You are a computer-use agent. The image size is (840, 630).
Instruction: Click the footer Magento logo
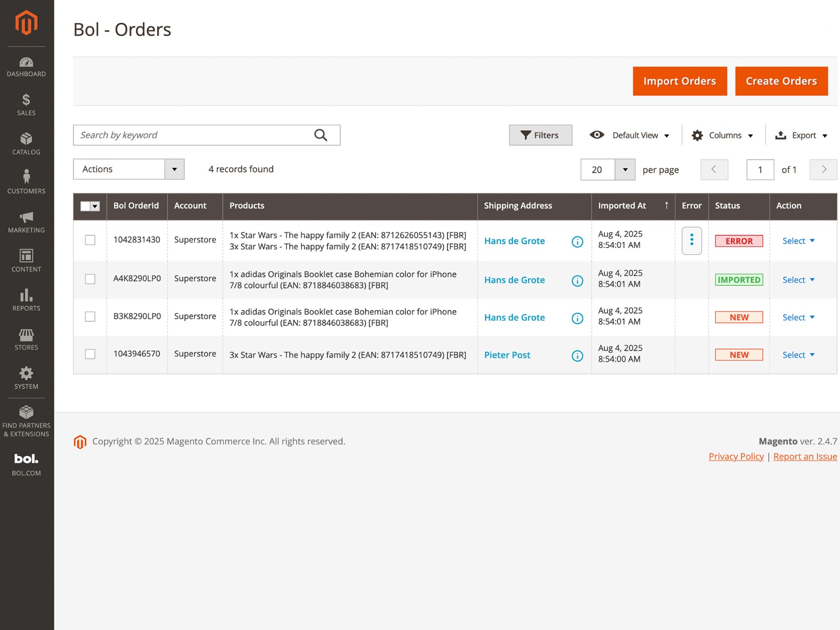coord(80,442)
